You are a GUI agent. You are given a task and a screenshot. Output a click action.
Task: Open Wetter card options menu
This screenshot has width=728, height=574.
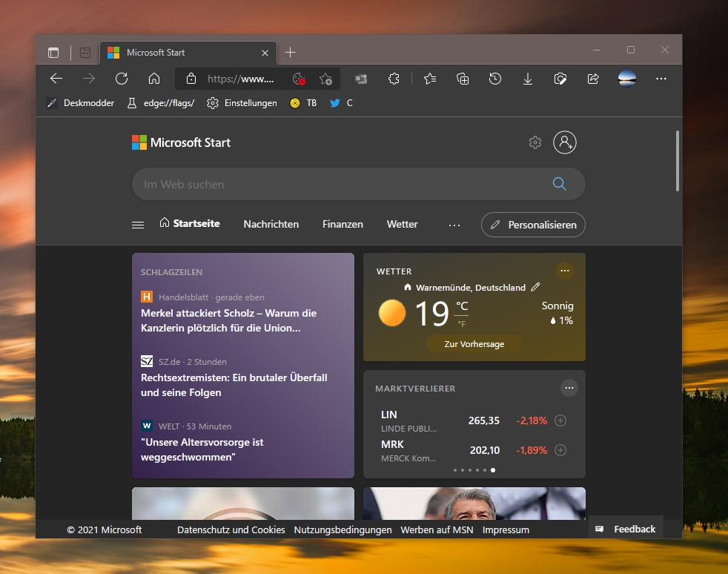point(565,271)
